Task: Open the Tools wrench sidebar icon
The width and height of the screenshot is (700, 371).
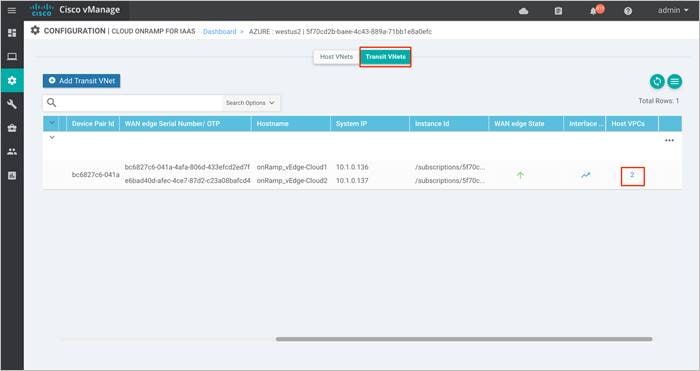Action: (x=12, y=104)
